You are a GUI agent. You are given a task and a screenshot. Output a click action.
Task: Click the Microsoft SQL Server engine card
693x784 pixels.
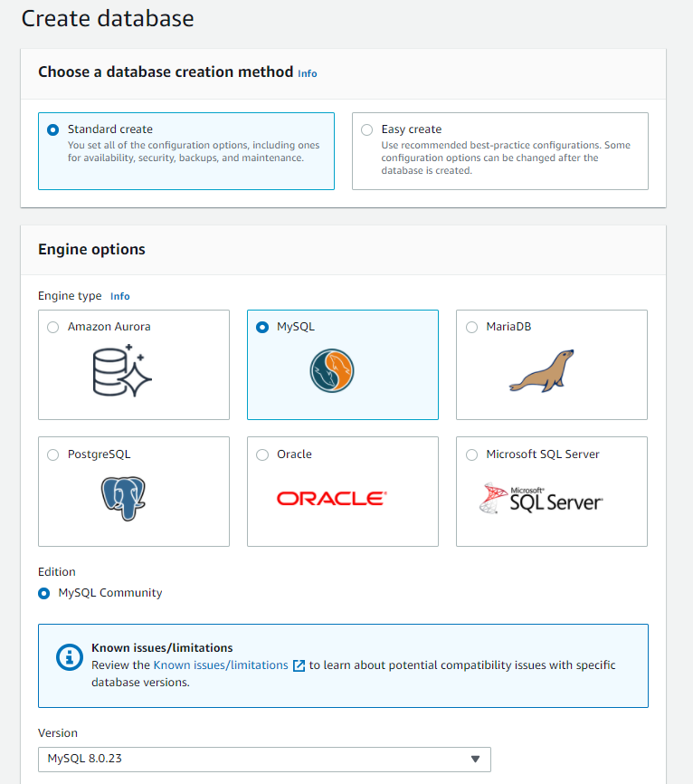click(552, 492)
